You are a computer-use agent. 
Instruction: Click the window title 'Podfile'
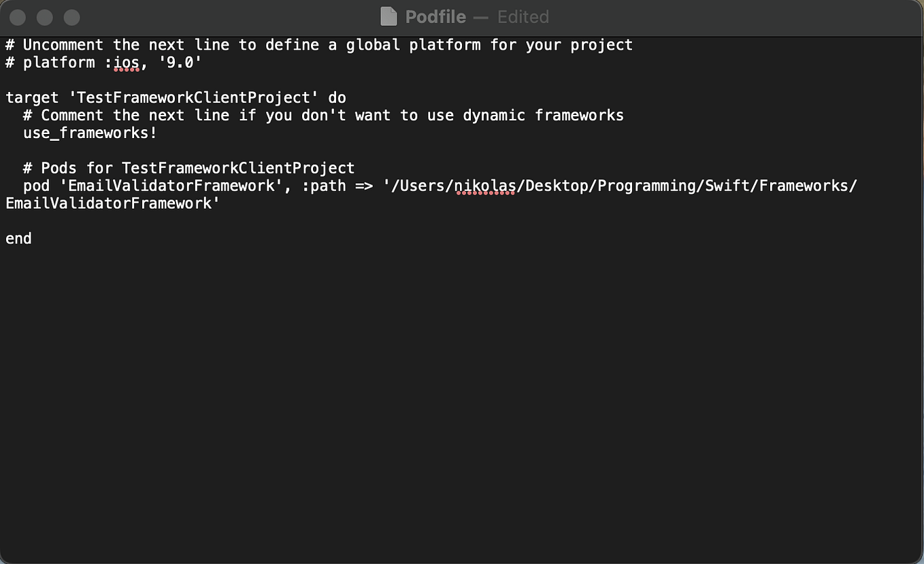pyautogui.click(x=435, y=16)
